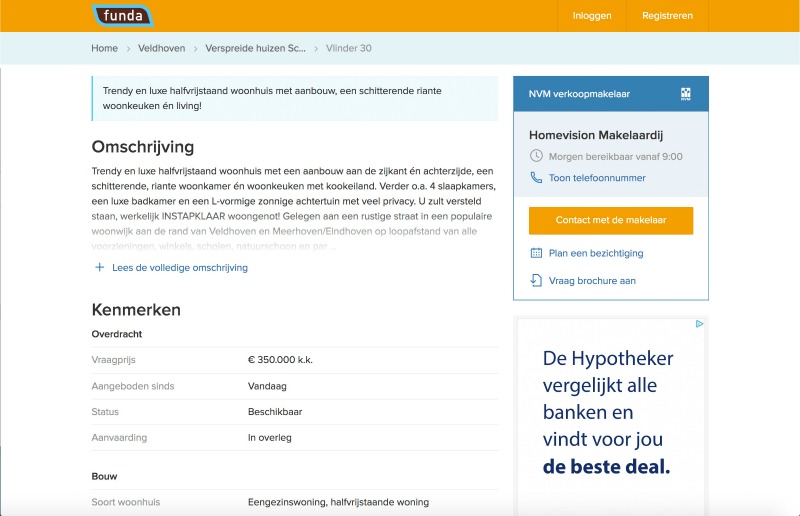This screenshot has height=516, width=800.
Task: Open the Homevision Makelaardij name
Action: pos(596,135)
